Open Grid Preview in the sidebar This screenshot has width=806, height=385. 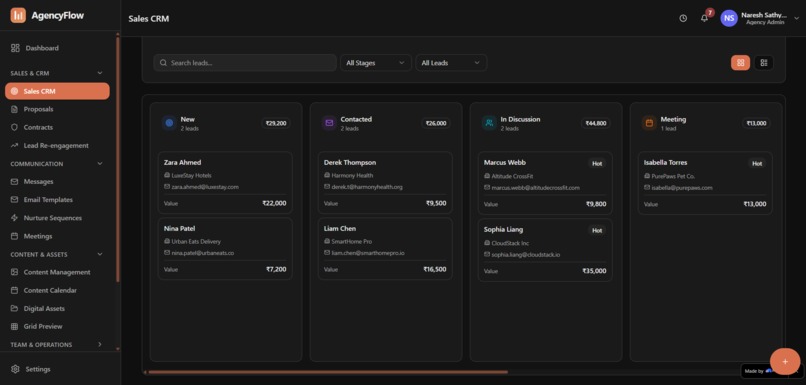[x=58, y=326]
